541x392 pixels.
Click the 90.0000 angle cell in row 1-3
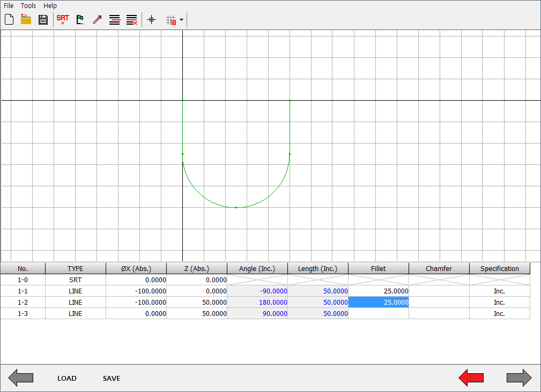tap(257, 313)
